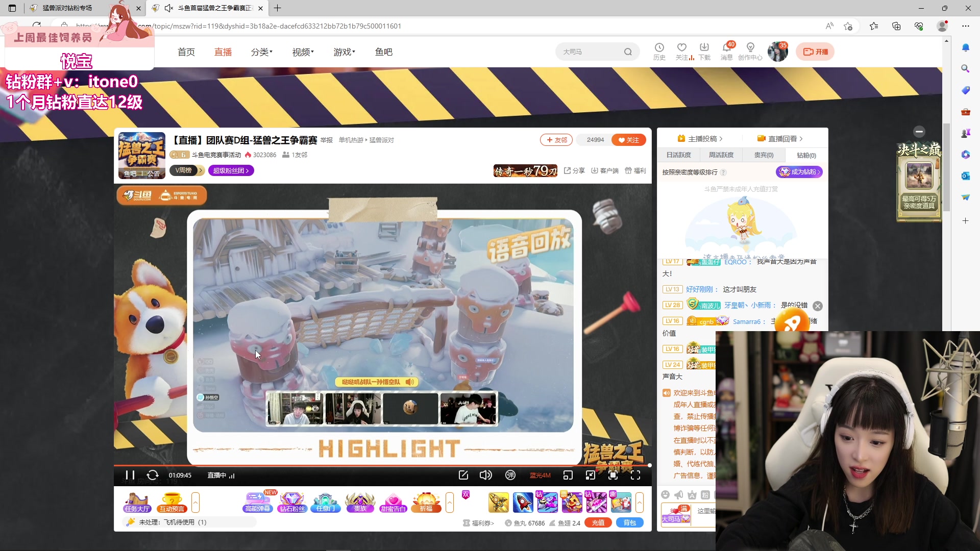This screenshot has height=551, width=980.
Task: Switch to the 周活跃度 tab
Action: [x=721, y=155]
